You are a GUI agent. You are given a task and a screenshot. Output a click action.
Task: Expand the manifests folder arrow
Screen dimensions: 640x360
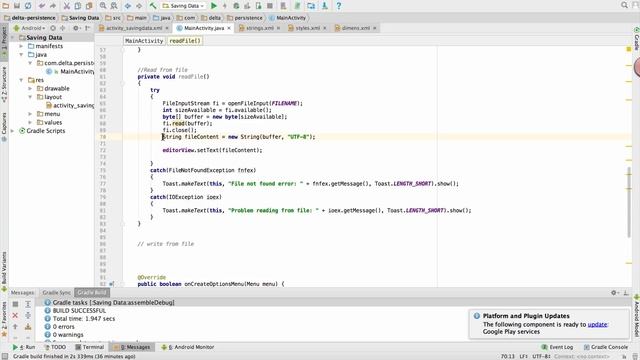21,46
